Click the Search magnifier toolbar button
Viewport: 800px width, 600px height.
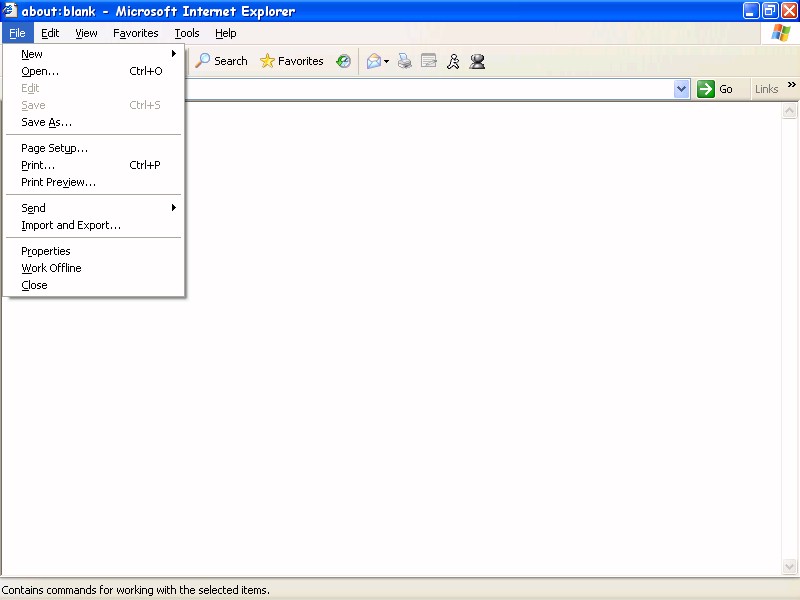click(x=221, y=61)
